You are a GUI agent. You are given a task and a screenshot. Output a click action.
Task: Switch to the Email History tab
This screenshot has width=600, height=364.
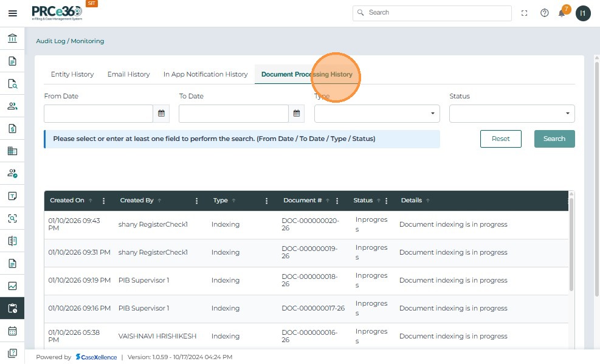point(128,74)
